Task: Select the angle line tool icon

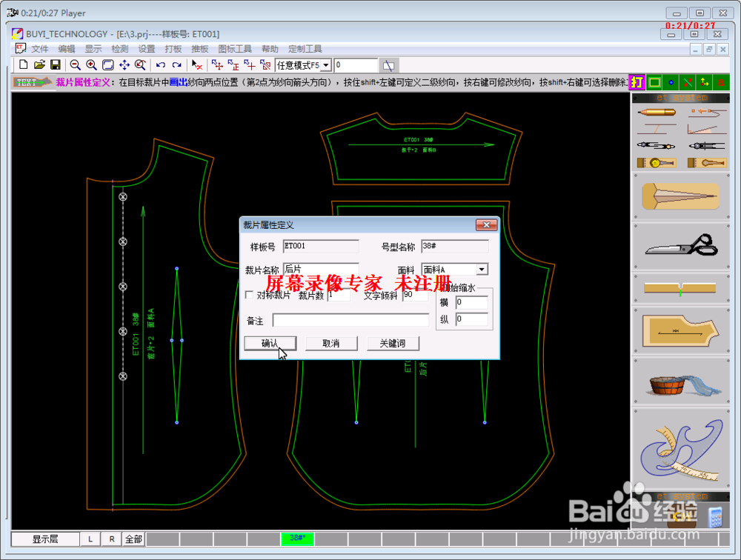Action: [x=707, y=129]
